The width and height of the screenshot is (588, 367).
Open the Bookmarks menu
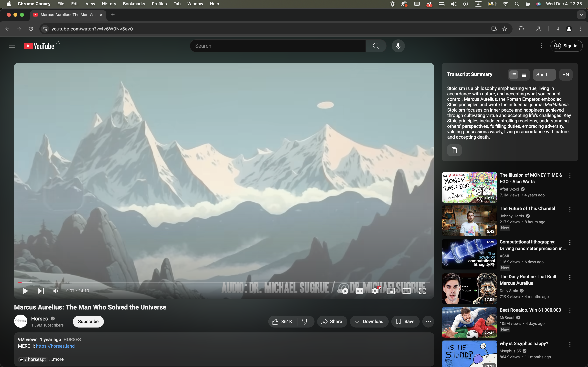tap(134, 4)
